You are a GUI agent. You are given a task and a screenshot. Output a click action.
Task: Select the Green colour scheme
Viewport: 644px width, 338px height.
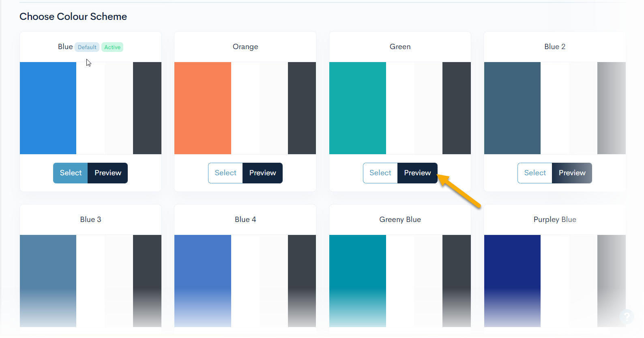[x=380, y=173]
